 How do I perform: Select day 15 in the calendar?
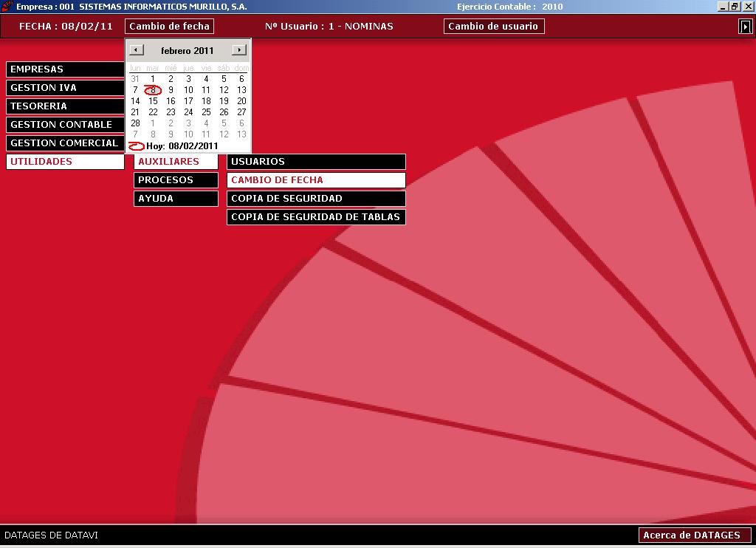153,101
